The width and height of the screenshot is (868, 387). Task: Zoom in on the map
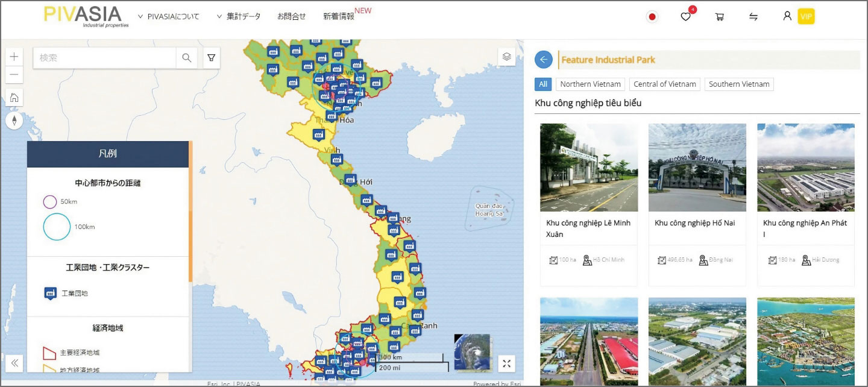pyautogui.click(x=14, y=57)
